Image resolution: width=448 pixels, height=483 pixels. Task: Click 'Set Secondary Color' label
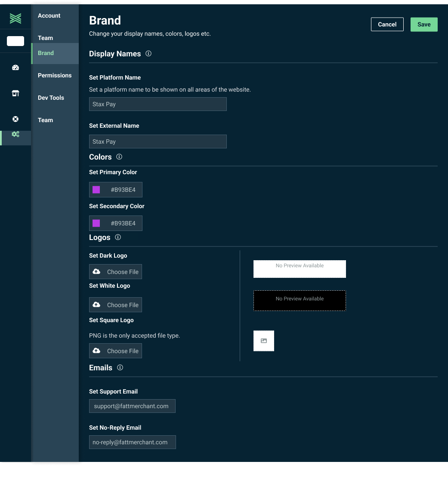click(117, 206)
